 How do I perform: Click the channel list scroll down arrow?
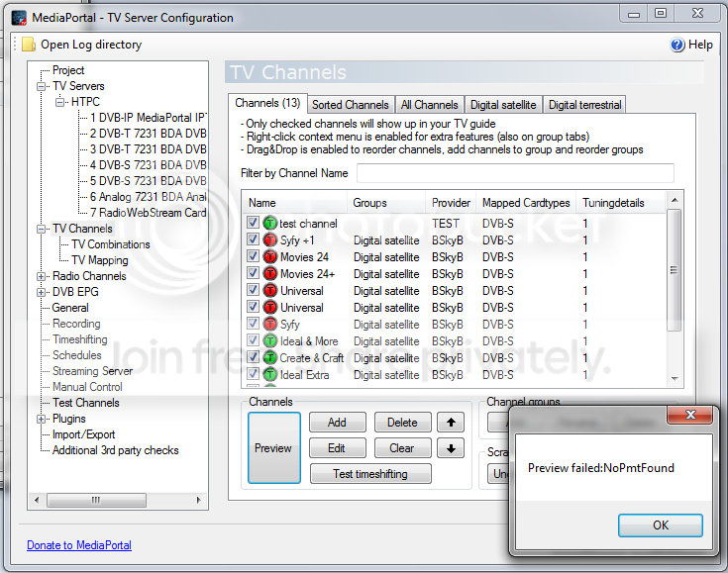[675, 379]
